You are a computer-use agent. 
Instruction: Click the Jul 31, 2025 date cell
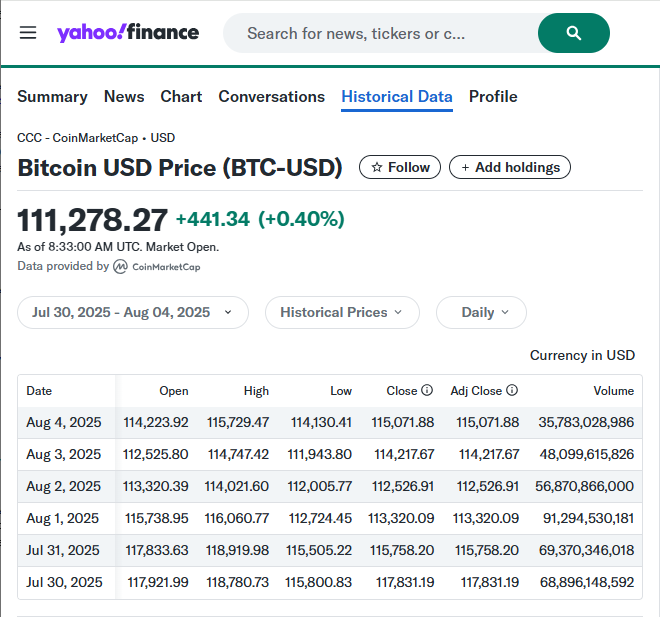(63, 550)
